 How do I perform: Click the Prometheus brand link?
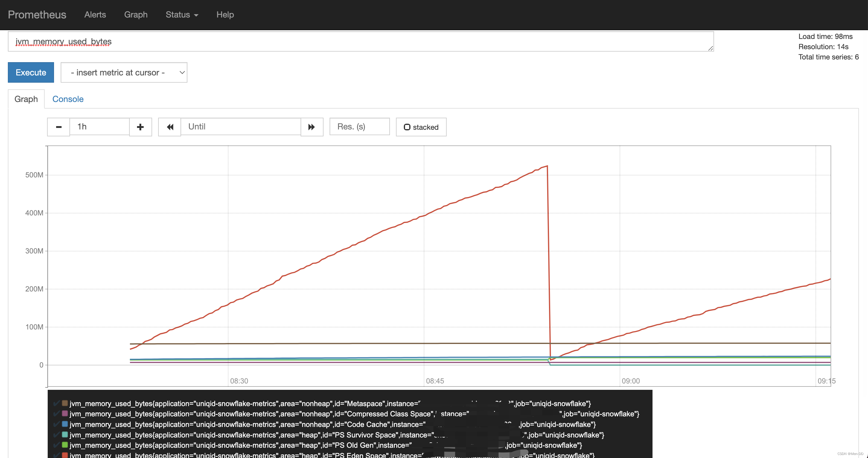click(37, 15)
